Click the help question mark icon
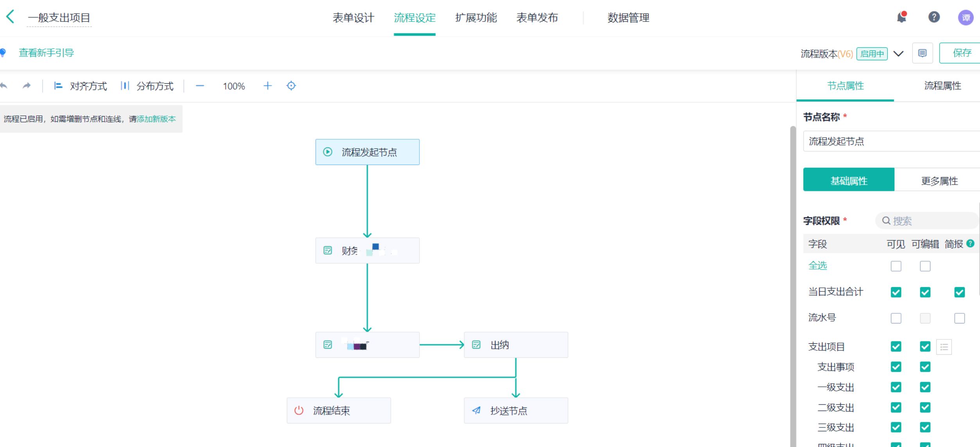Screen dimensions: 980x447 (x=934, y=17)
